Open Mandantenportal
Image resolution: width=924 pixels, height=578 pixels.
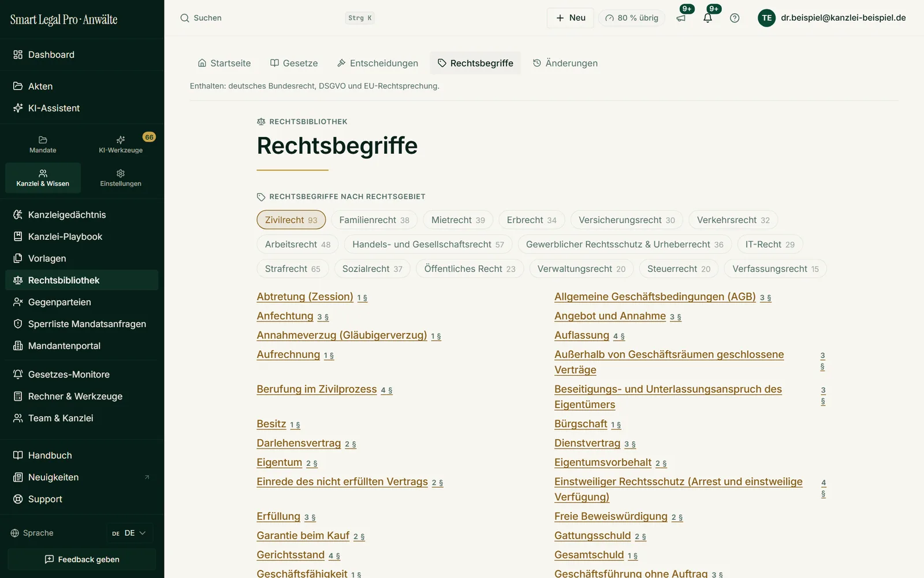click(82, 346)
